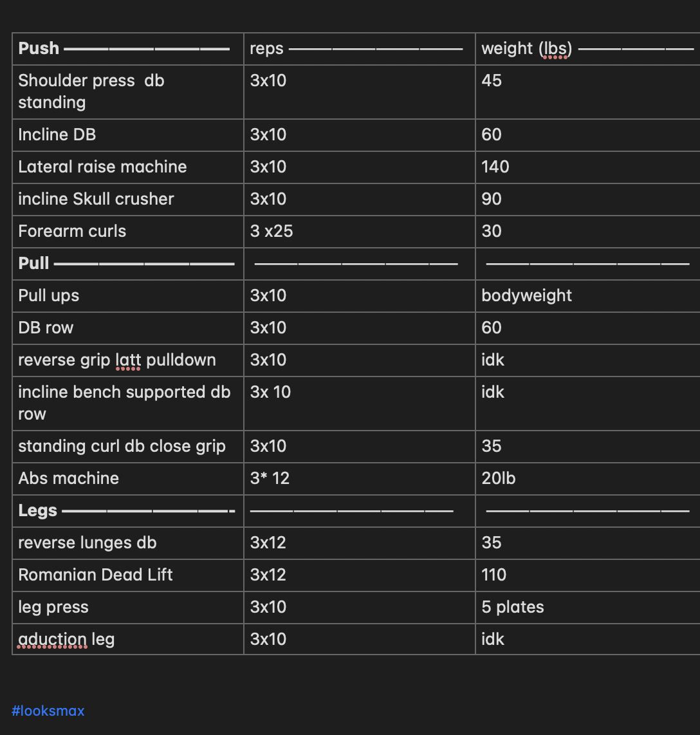The height and width of the screenshot is (735, 700).
Task: Select 'incline bench supported db row' cell
Action: point(128,403)
